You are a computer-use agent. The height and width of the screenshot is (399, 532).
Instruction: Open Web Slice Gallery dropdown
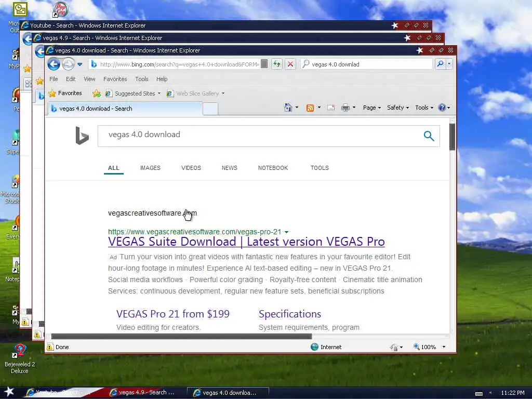196,94
